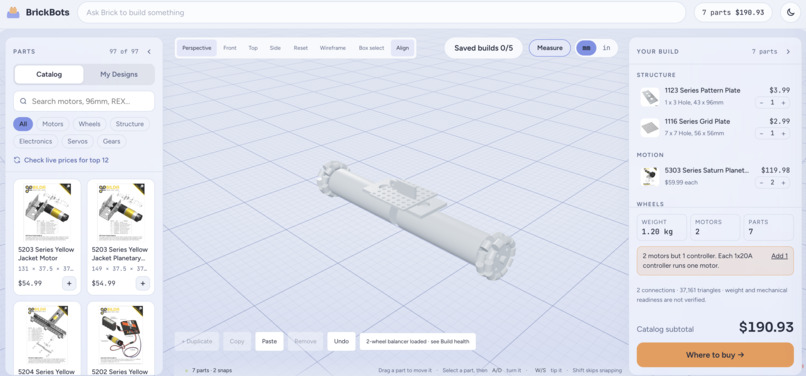Filter parts by Structure
The width and height of the screenshot is (806, 376).
coord(130,124)
